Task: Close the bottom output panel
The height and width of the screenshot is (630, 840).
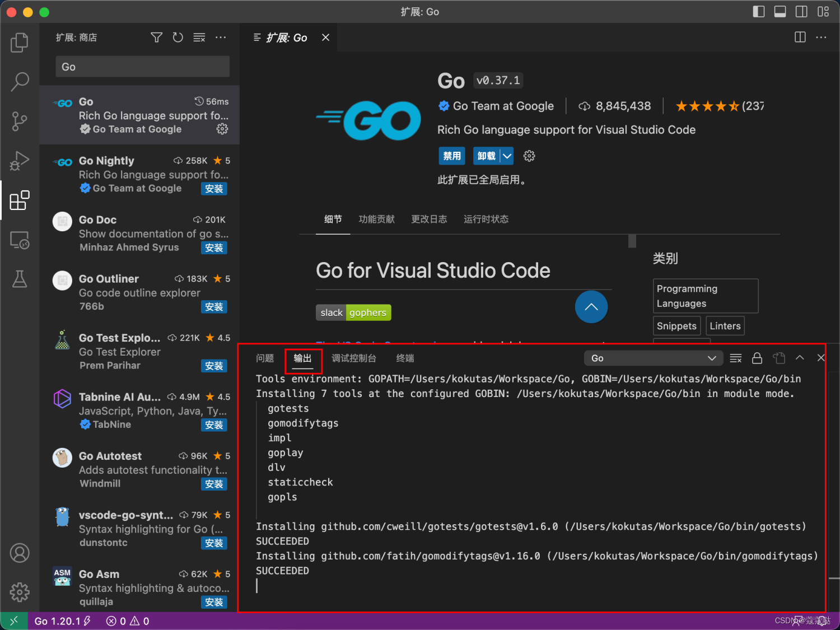Action: pyautogui.click(x=821, y=358)
